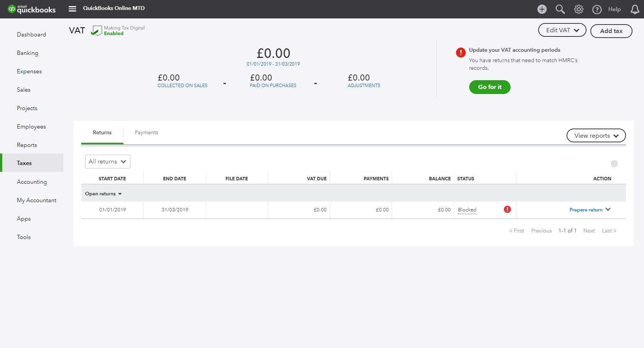The width and height of the screenshot is (644, 348).
Task: Click the VAT DUE column header
Action: pyautogui.click(x=317, y=179)
